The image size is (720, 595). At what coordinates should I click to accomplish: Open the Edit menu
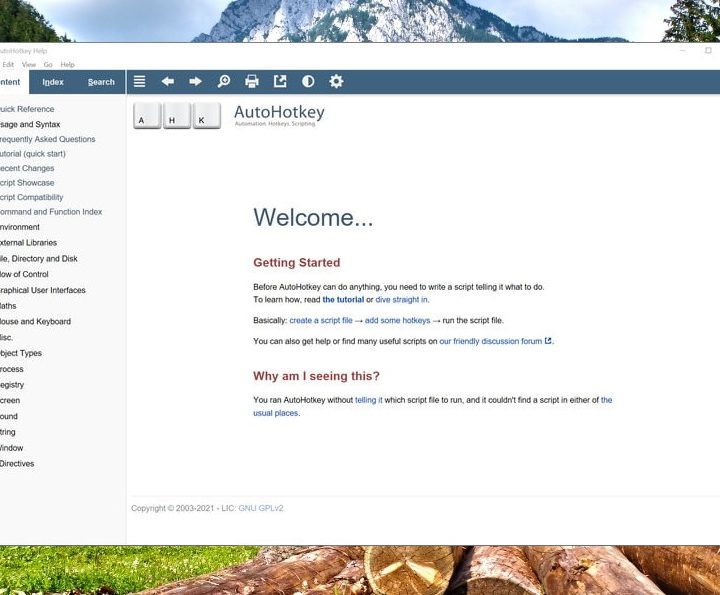8,65
